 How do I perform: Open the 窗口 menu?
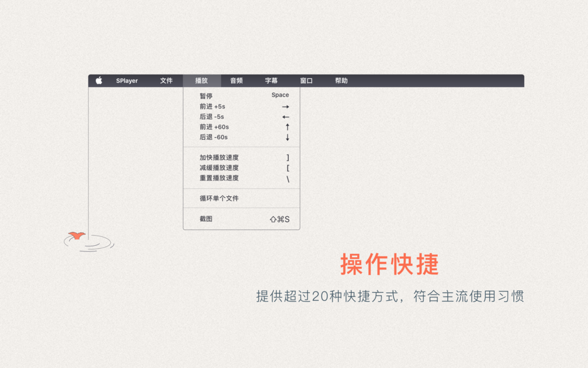point(306,80)
